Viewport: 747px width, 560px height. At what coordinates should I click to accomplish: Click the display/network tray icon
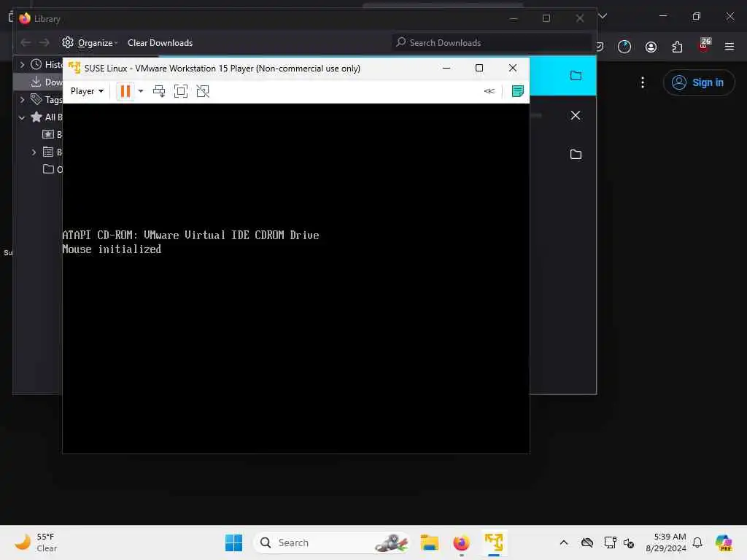tap(610, 542)
